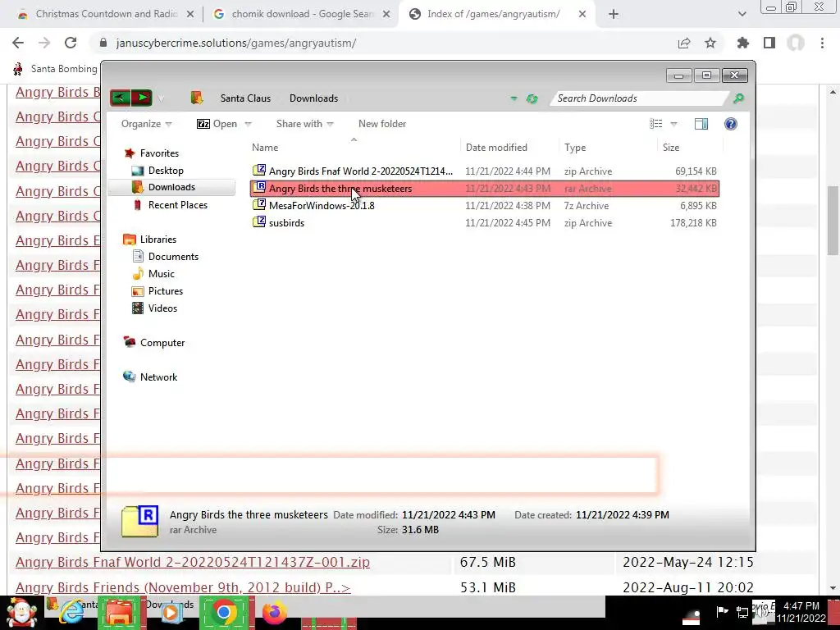Click the susbirds archive file icon
Screen dimensions: 840x630
[259, 221]
